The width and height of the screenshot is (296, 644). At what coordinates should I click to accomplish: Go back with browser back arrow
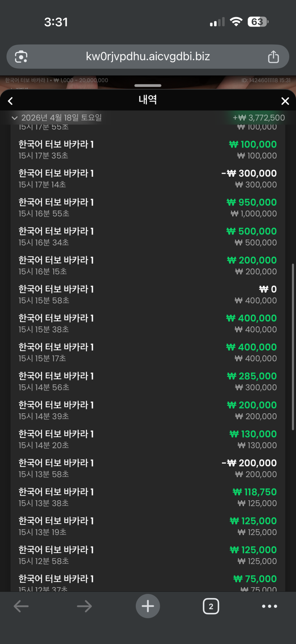coord(21,606)
